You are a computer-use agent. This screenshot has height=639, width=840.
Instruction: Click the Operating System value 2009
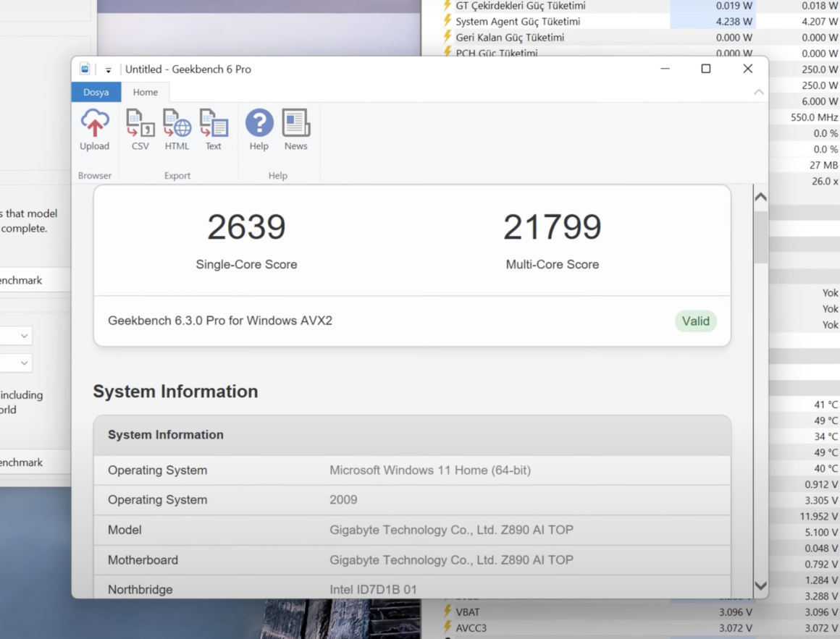coord(343,500)
